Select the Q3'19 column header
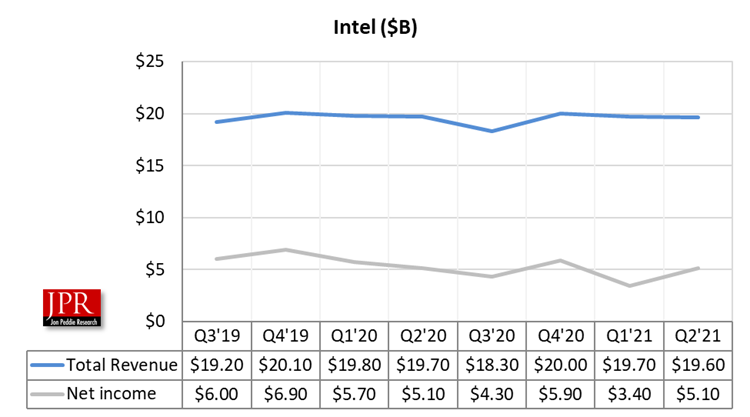 pos(217,336)
